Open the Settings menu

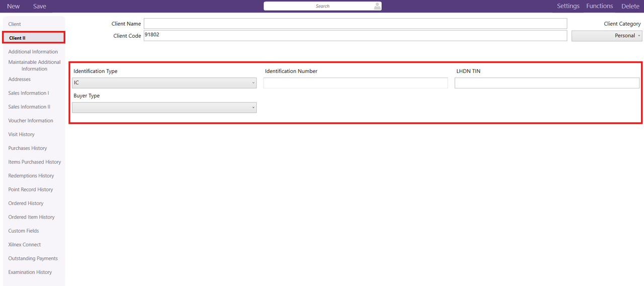tap(568, 6)
